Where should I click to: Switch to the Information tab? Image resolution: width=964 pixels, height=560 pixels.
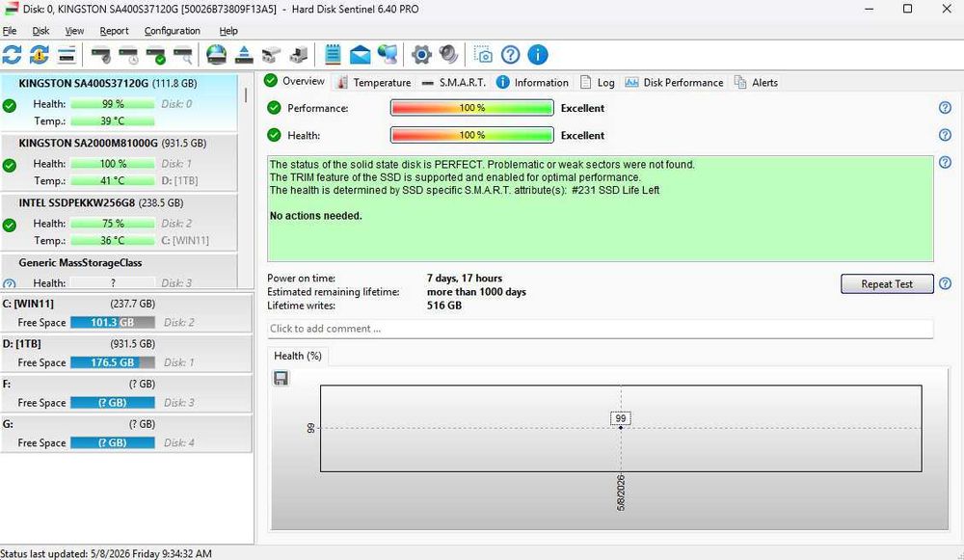[x=532, y=82]
